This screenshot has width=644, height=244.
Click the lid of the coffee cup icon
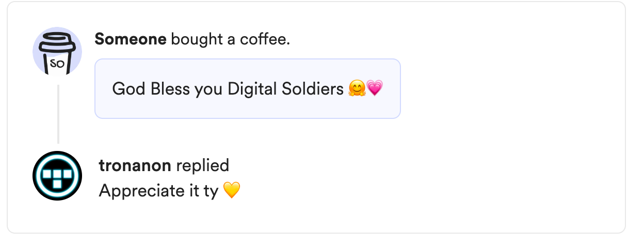tap(57, 39)
